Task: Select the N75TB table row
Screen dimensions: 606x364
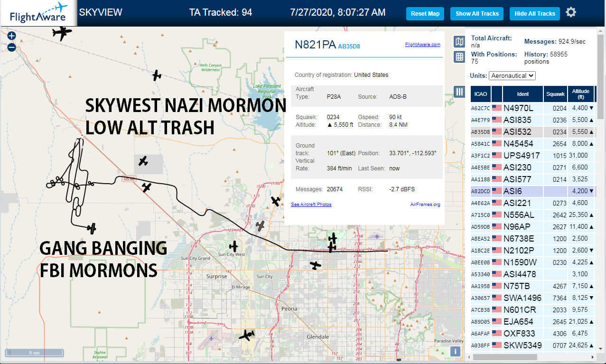Action: 533,286
